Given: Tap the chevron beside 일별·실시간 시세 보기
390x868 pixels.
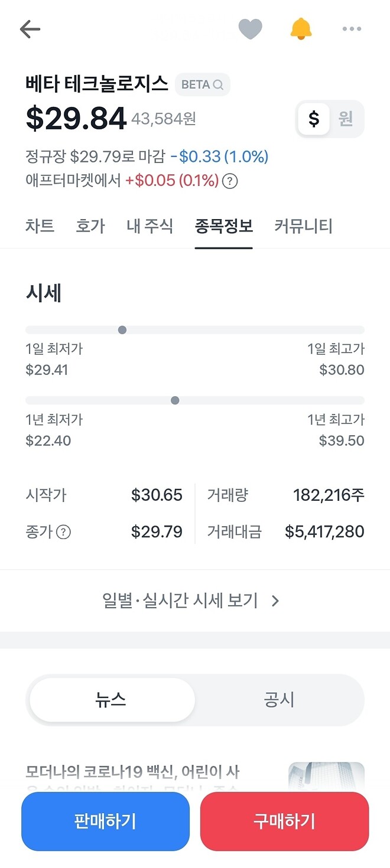Looking at the screenshot, I should pyautogui.click(x=275, y=599).
